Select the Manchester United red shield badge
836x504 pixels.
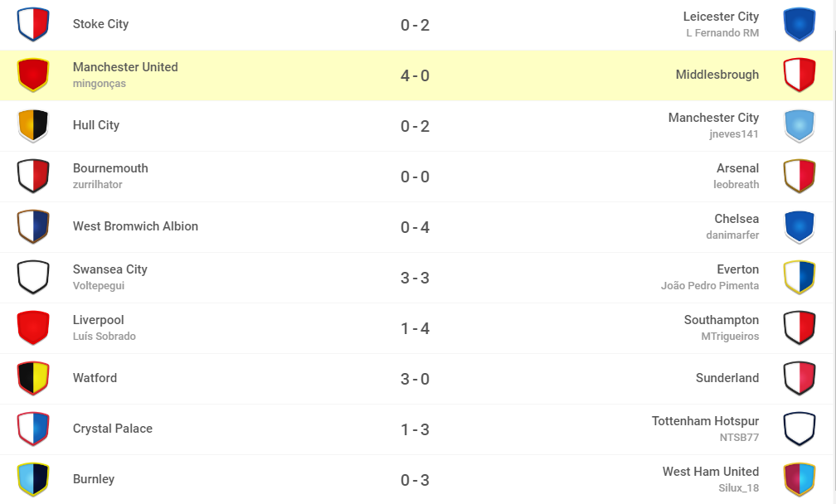point(33,75)
